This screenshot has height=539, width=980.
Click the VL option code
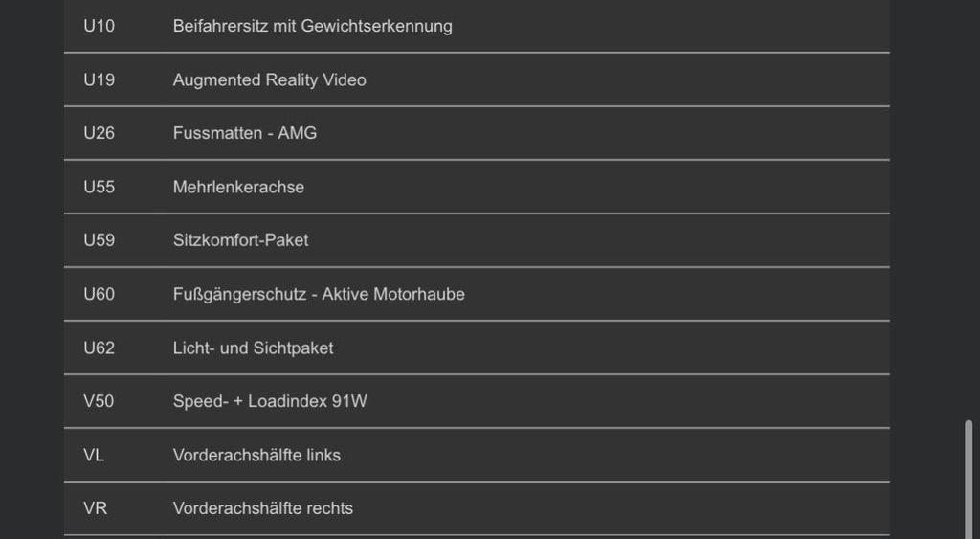[94, 455]
